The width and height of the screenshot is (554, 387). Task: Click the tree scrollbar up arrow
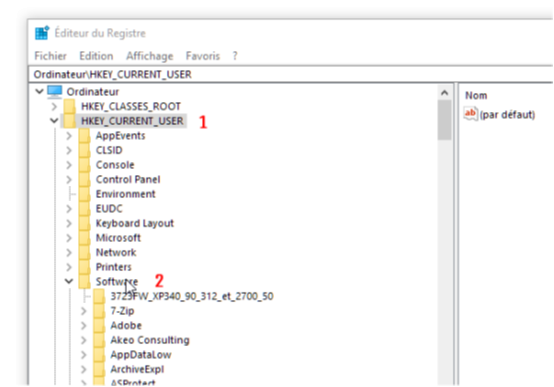coord(444,93)
